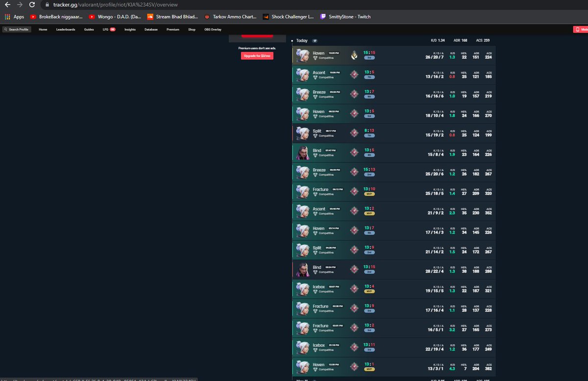Click the Upgrade for $3/mo button
The width and height of the screenshot is (588, 381).
[257, 56]
